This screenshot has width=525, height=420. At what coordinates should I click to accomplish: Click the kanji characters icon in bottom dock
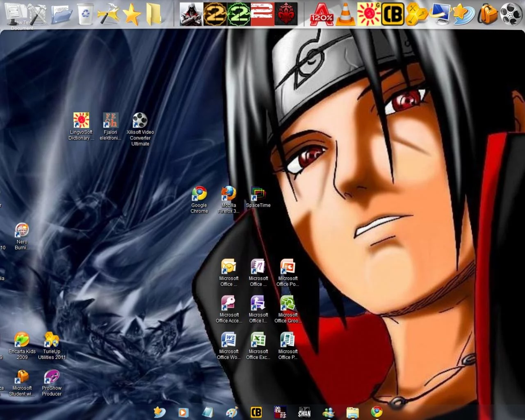click(x=280, y=412)
